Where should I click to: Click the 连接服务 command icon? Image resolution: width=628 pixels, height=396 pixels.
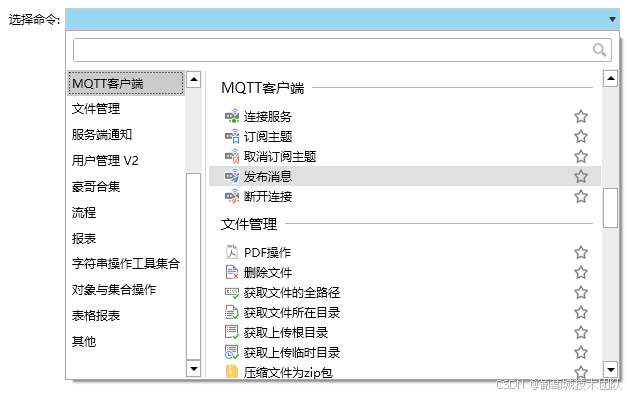point(232,117)
